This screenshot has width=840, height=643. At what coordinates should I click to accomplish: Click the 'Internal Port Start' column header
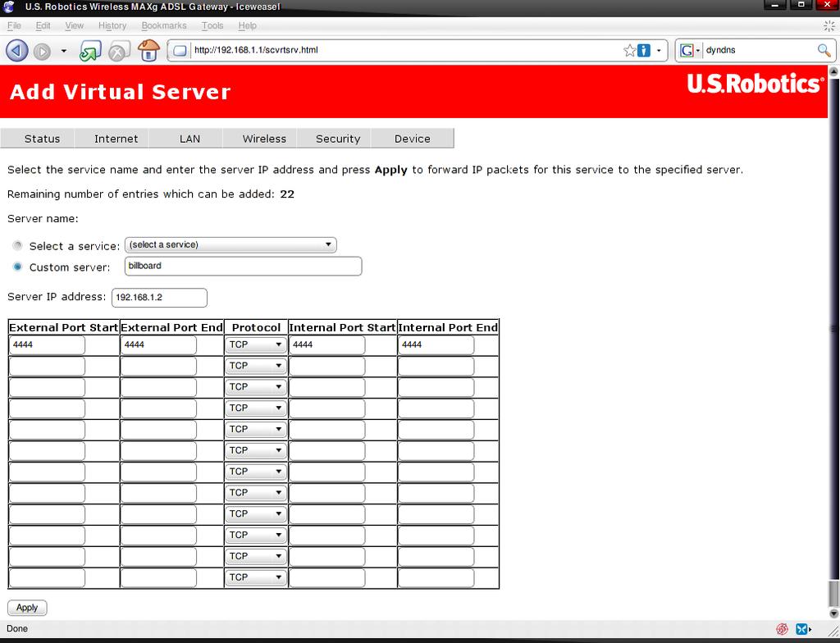pos(342,327)
